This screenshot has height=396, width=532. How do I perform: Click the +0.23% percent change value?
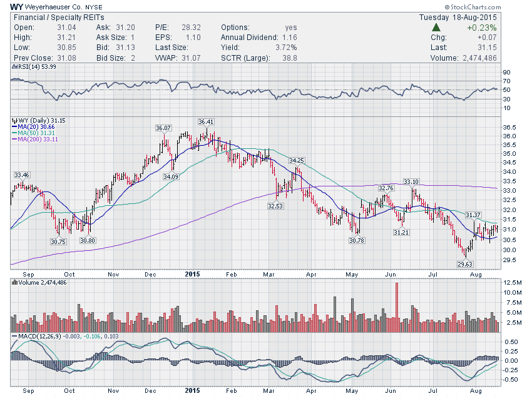tap(482, 28)
